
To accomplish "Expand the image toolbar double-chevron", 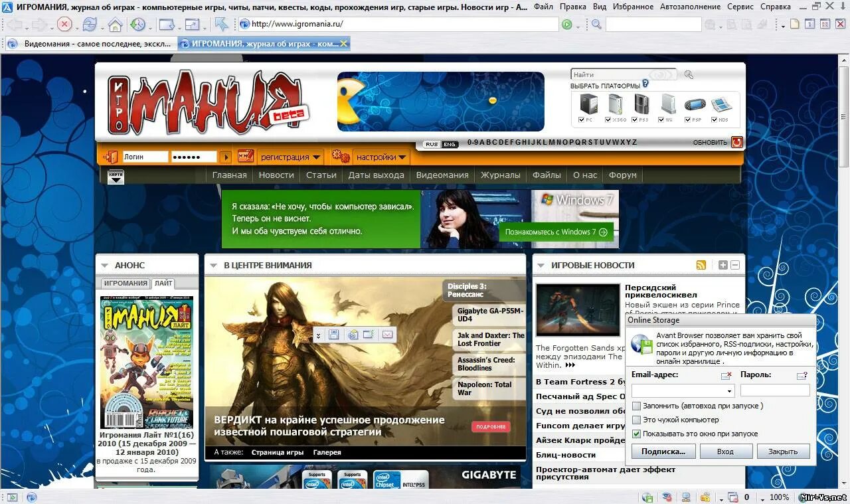I will click(318, 335).
